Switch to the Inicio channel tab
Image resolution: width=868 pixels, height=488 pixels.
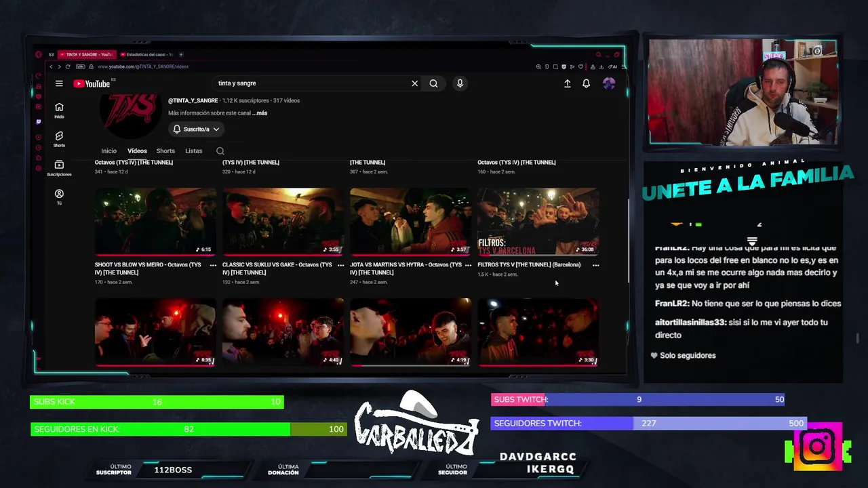(x=108, y=151)
